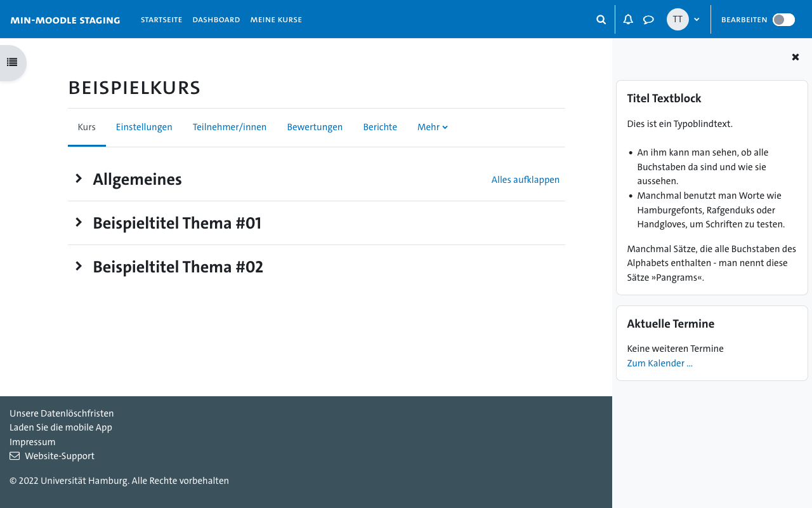Select the Kurs tab

pos(87,127)
